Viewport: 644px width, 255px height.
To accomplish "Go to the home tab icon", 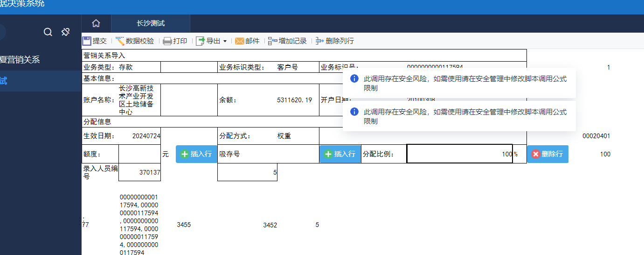I will pos(96,23).
